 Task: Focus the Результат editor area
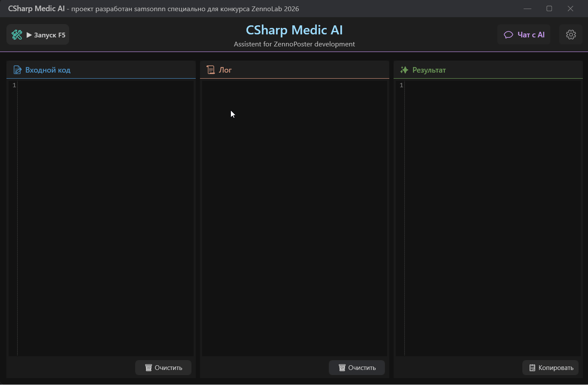coord(493,218)
